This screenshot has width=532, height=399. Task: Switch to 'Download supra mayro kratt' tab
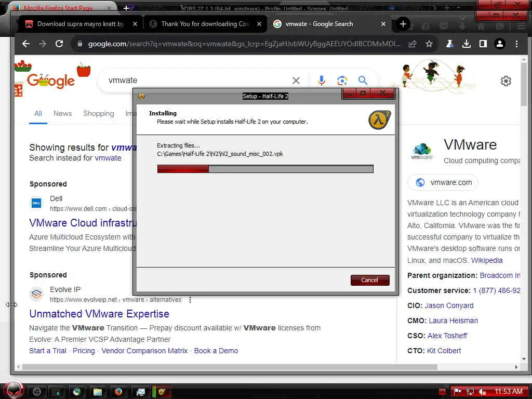(81, 24)
